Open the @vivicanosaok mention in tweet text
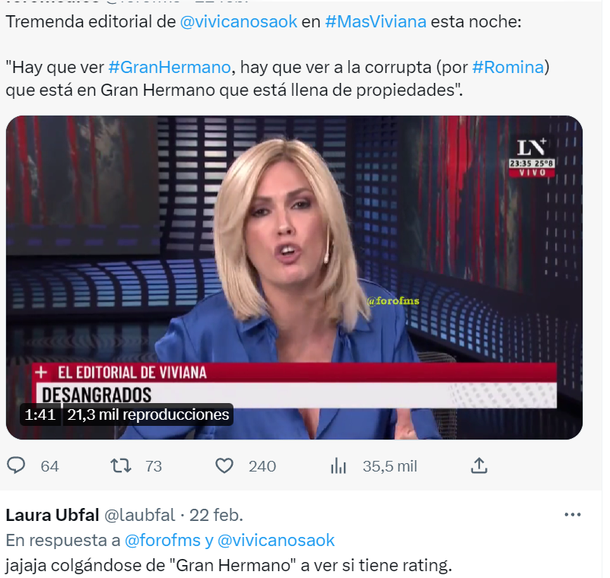This screenshot has height=578, width=610. (238, 22)
